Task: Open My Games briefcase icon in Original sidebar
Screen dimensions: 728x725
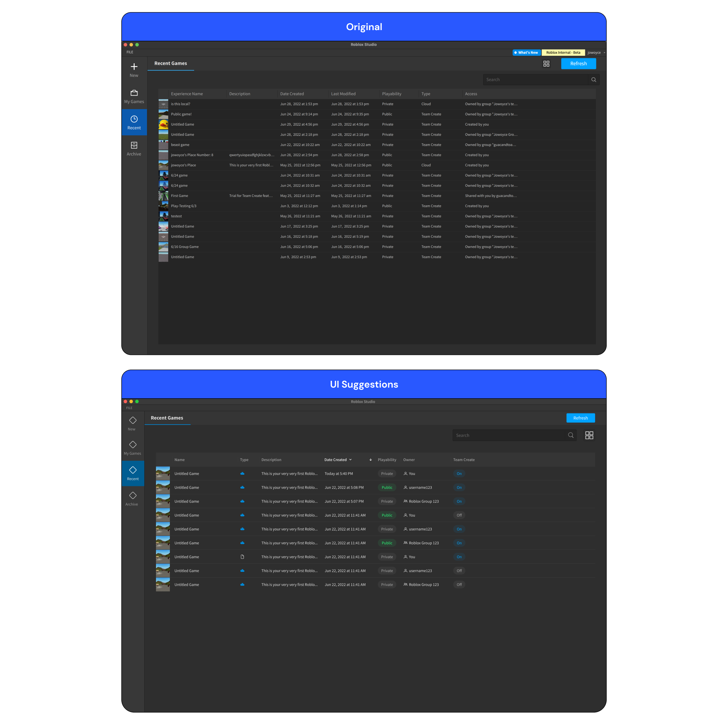Action: coord(134,93)
